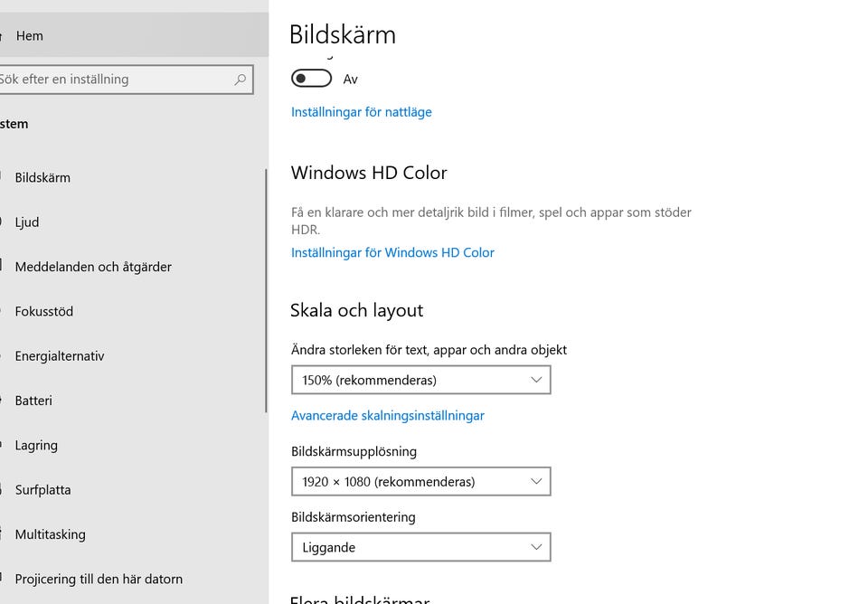
Task: Follow the Inställningar för Windows HD Color link
Action: [392, 252]
